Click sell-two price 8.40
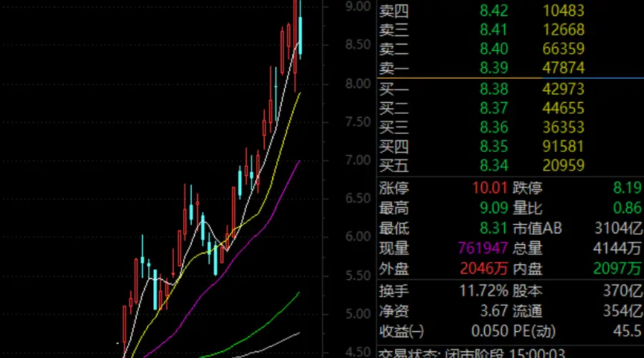 click(x=494, y=49)
